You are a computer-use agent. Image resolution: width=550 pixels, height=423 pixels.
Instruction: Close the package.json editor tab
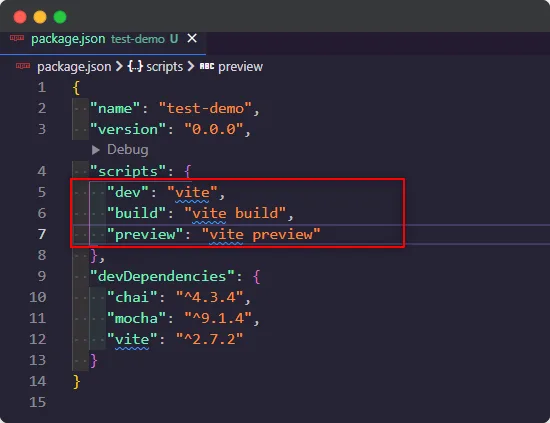coord(192,38)
